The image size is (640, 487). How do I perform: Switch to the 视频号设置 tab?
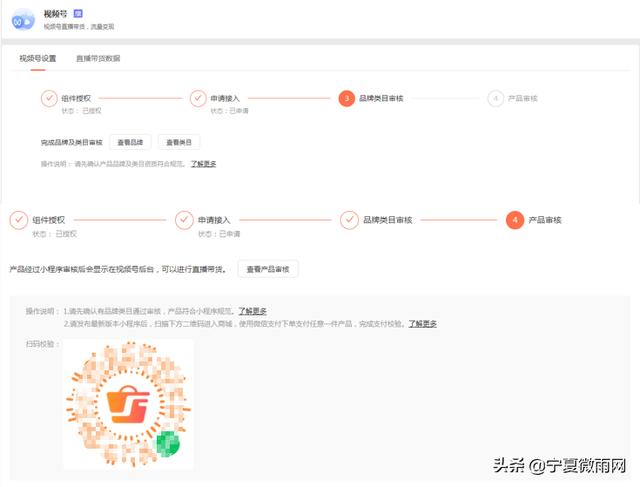(38, 58)
